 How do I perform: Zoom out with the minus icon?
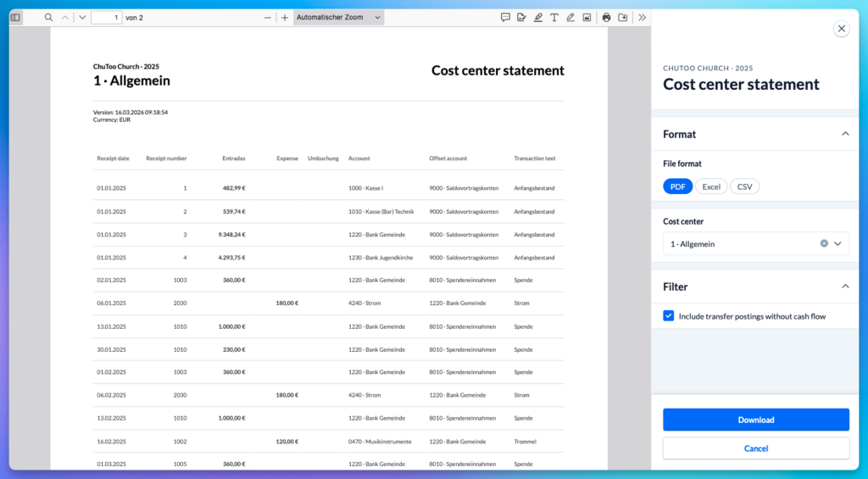[267, 18]
